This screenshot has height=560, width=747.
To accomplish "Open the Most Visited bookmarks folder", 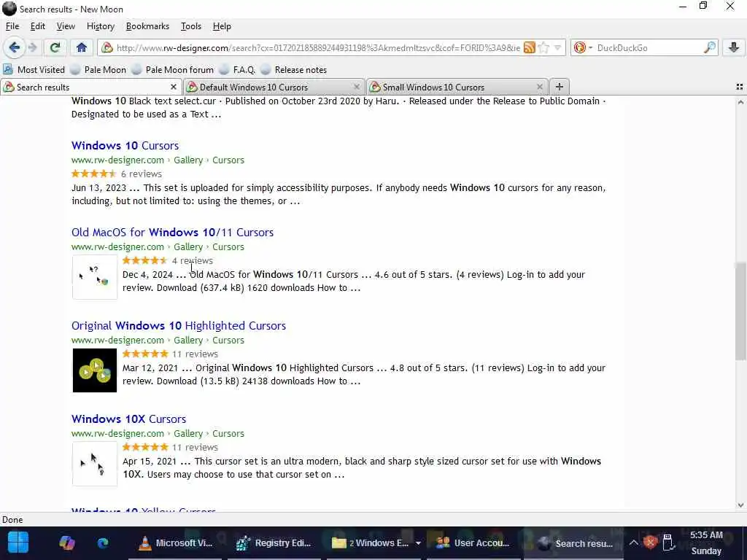I will 34,69.
